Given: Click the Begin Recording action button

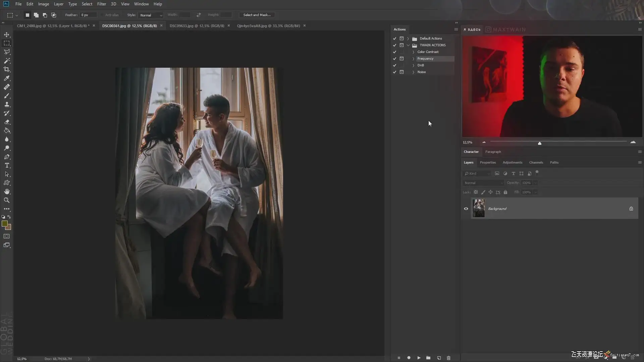Looking at the screenshot, I should 409,358.
